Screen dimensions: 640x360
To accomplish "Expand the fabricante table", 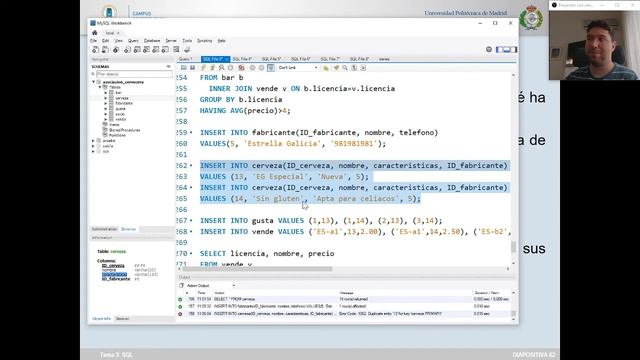I will pyautogui.click(x=106, y=103).
